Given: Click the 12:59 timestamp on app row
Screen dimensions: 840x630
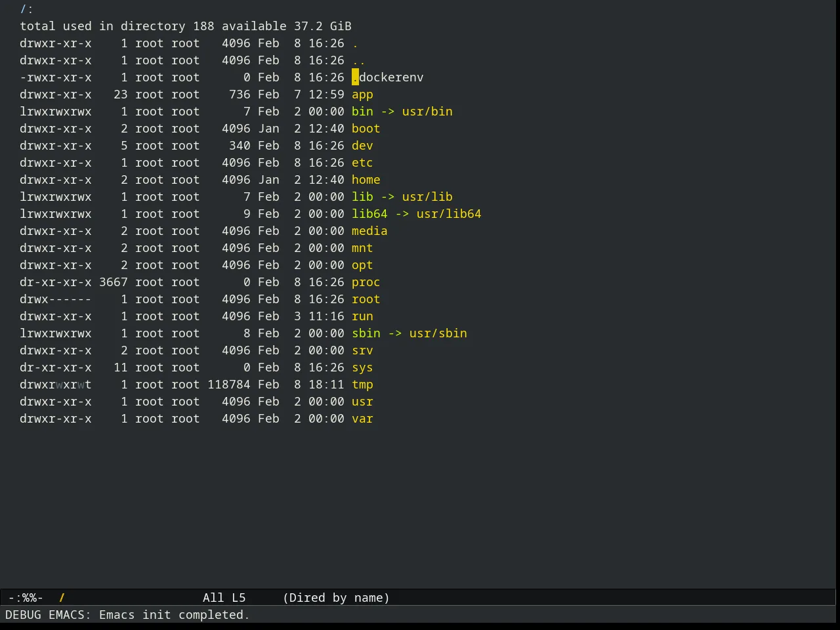Looking at the screenshot, I should click(326, 94).
